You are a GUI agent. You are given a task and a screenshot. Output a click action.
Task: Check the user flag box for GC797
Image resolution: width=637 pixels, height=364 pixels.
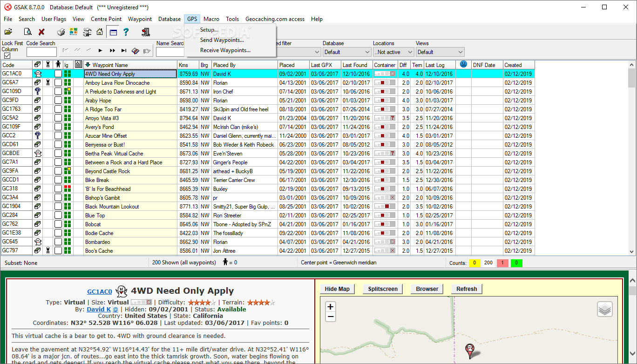(x=58, y=250)
